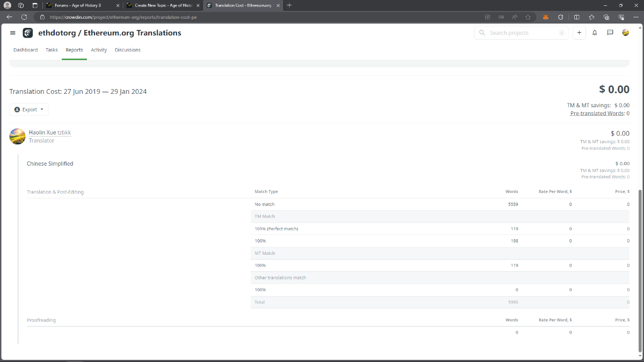Expand the Export dropdown
The height and width of the screenshot is (362, 644).
29,109
